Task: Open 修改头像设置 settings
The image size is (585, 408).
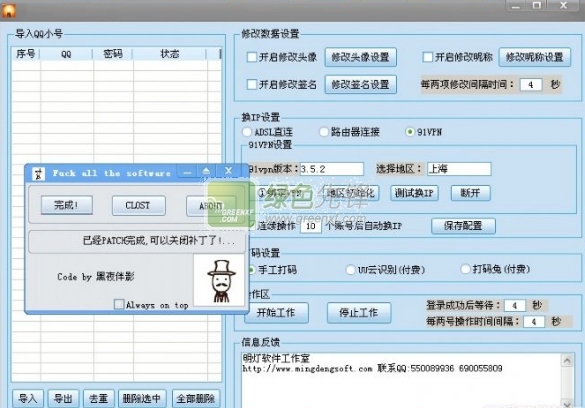Action: pos(360,57)
